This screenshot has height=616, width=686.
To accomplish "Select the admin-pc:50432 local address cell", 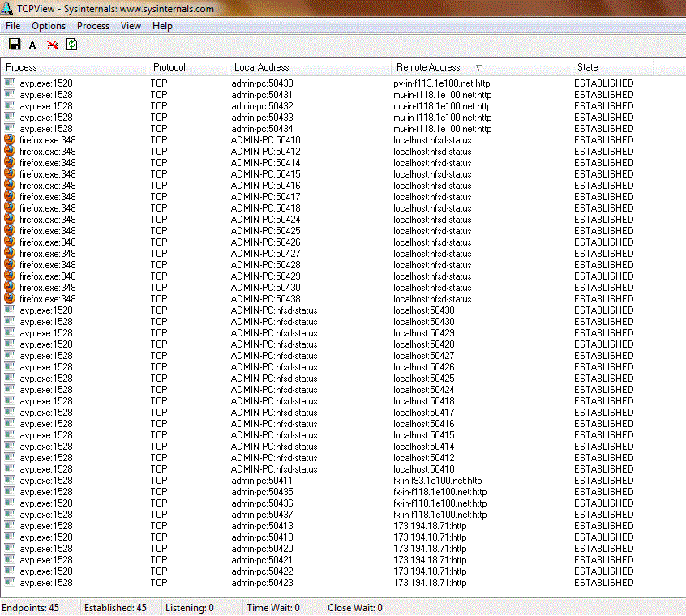I will 262,106.
